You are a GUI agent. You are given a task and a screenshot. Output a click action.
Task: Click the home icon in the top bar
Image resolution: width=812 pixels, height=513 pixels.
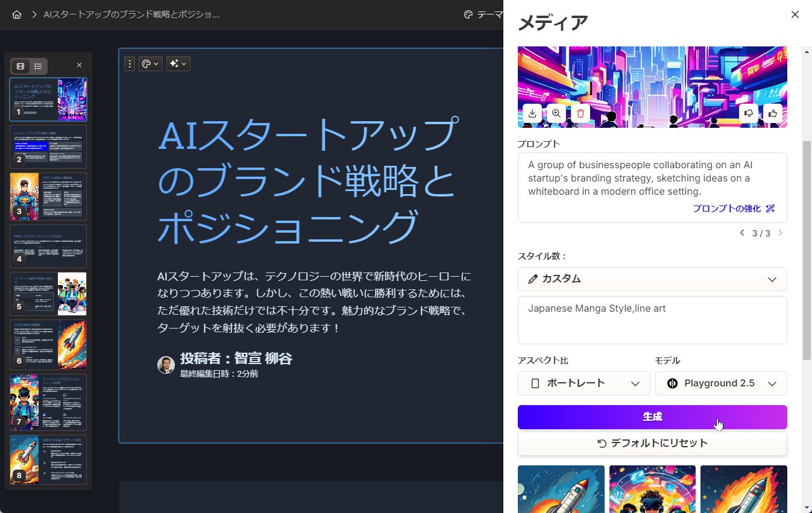pyautogui.click(x=16, y=14)
